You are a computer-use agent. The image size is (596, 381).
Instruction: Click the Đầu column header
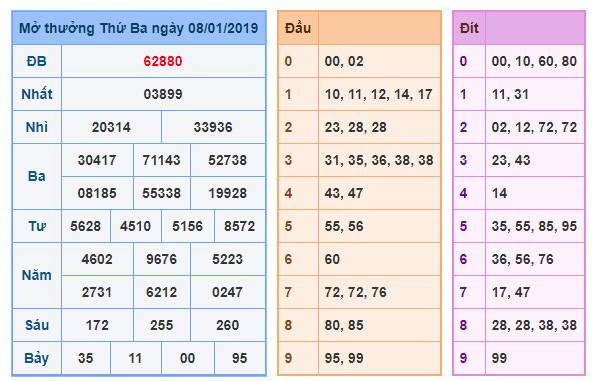tap(298, 28)
